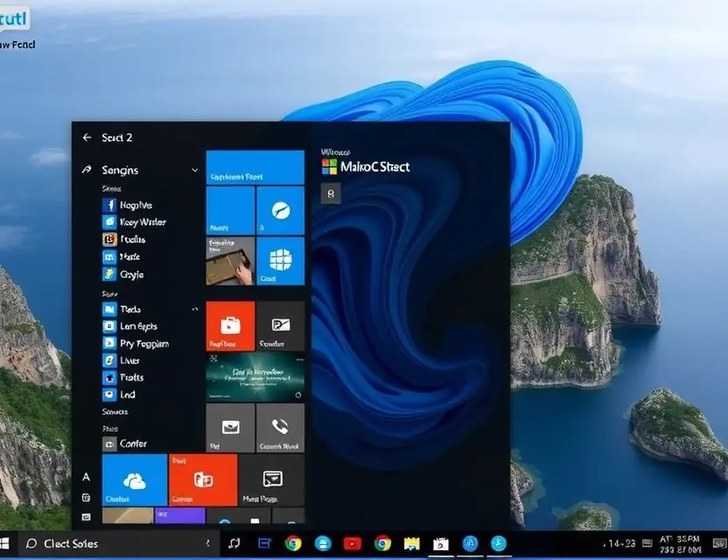Open the red YouTube icon on the taskbar
This screenshot has width=728, height=560.
click(x=353, y=543)
